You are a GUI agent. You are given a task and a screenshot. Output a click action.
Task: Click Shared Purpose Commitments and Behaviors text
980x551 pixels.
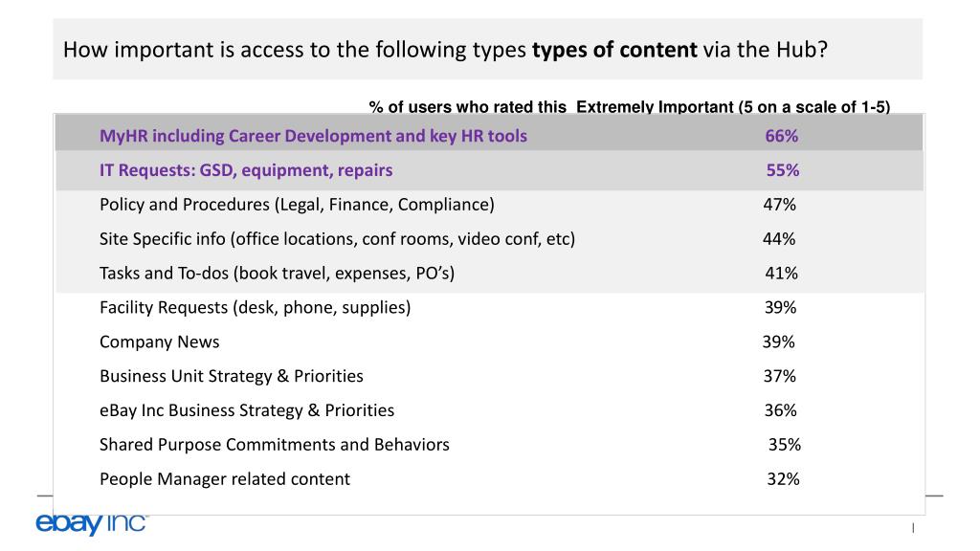point(275,445)
